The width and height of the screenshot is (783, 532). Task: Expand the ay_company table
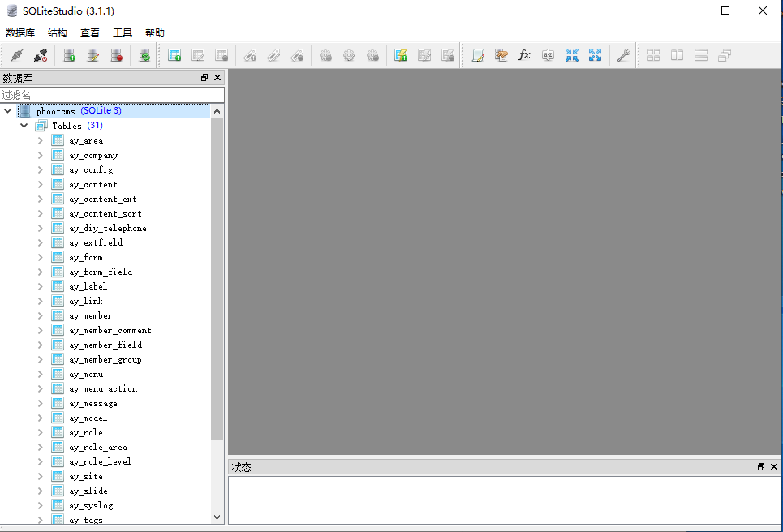coord(41,155)
